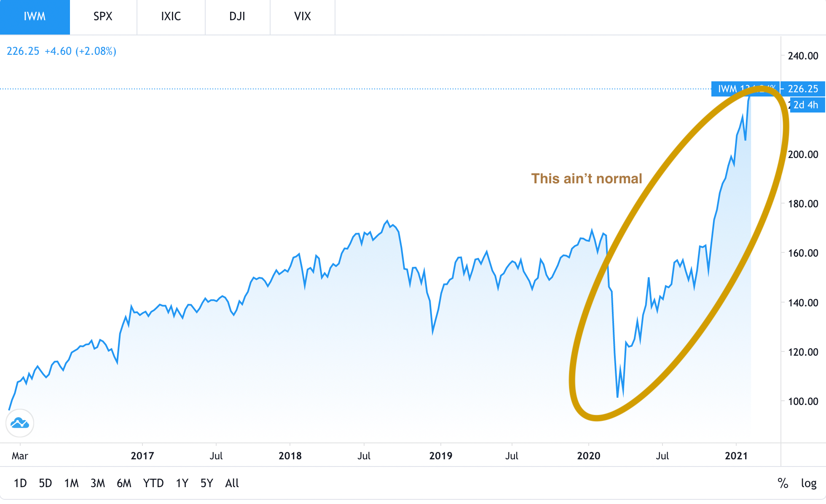Image resolution: width=826 pixels, height=504 pixels.
Task: Show the VIX chart tab
Action: pyautogui.click(x=302, y=17)
